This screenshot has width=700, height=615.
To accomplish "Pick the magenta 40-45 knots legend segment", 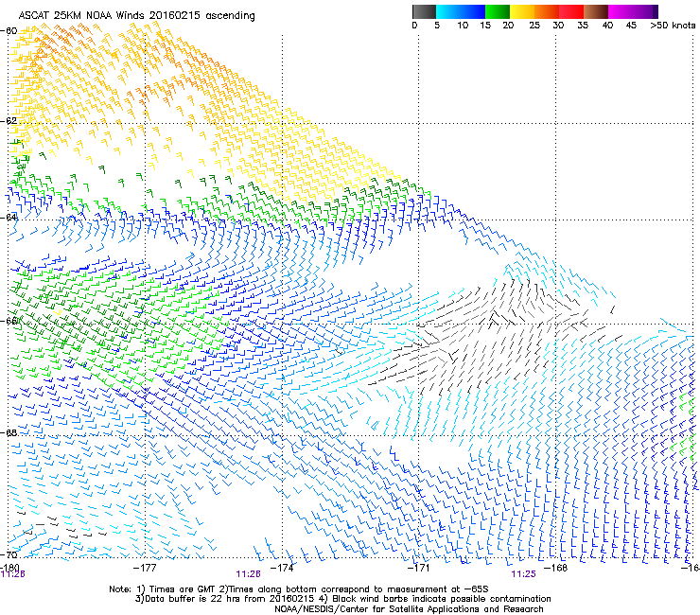I will pyautogui.click(x=621, y=11).
